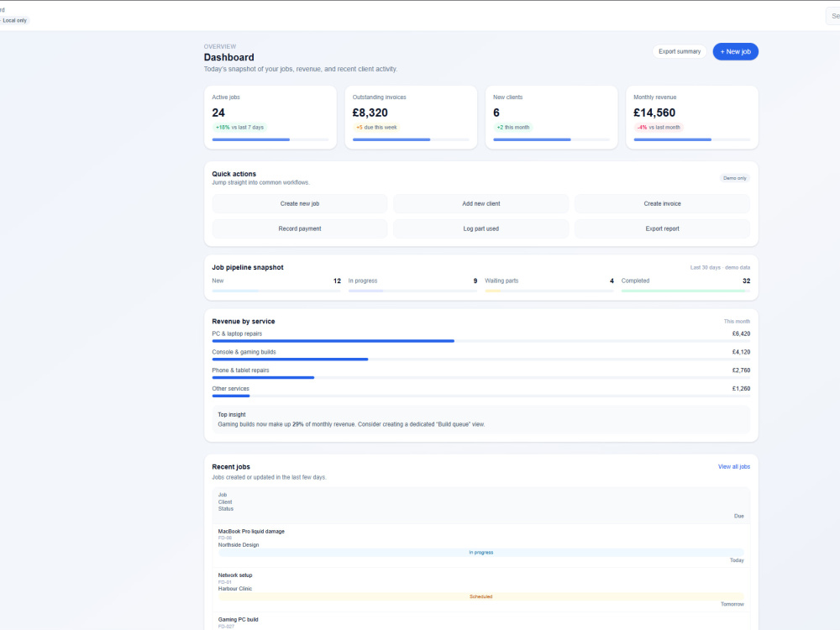Start the Create invoice quick action

[662, 203]
